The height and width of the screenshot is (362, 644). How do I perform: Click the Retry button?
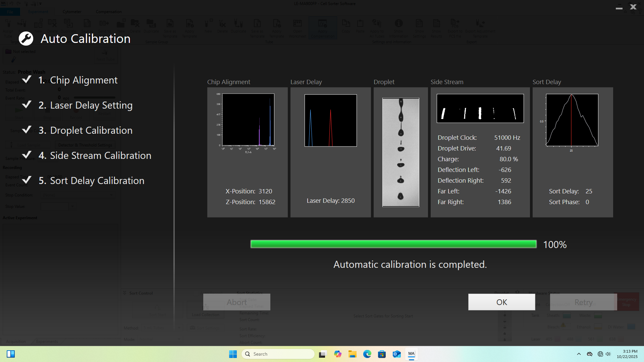(x=583, y=302)
